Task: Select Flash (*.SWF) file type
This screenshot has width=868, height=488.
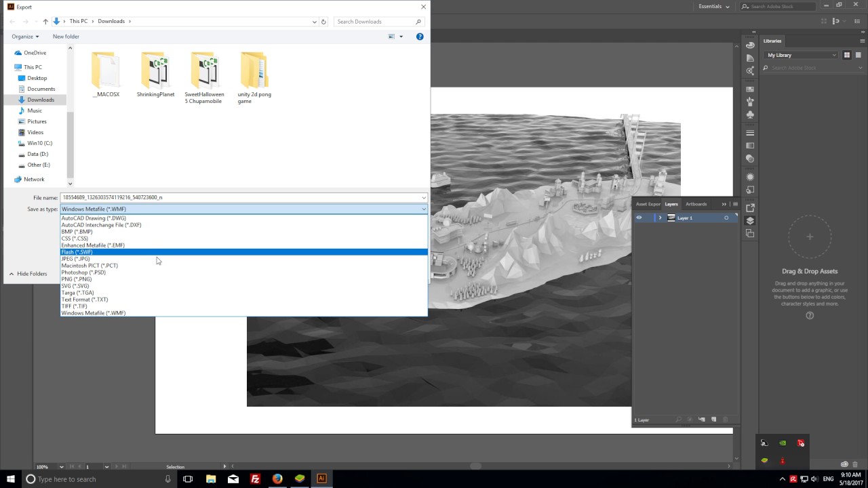Action: (x=244, y=252)
